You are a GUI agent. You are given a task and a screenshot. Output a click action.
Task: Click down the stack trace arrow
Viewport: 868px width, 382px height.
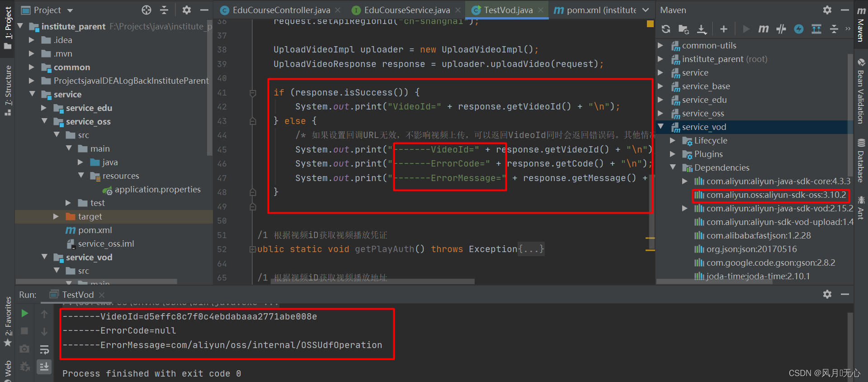[44, 331]
